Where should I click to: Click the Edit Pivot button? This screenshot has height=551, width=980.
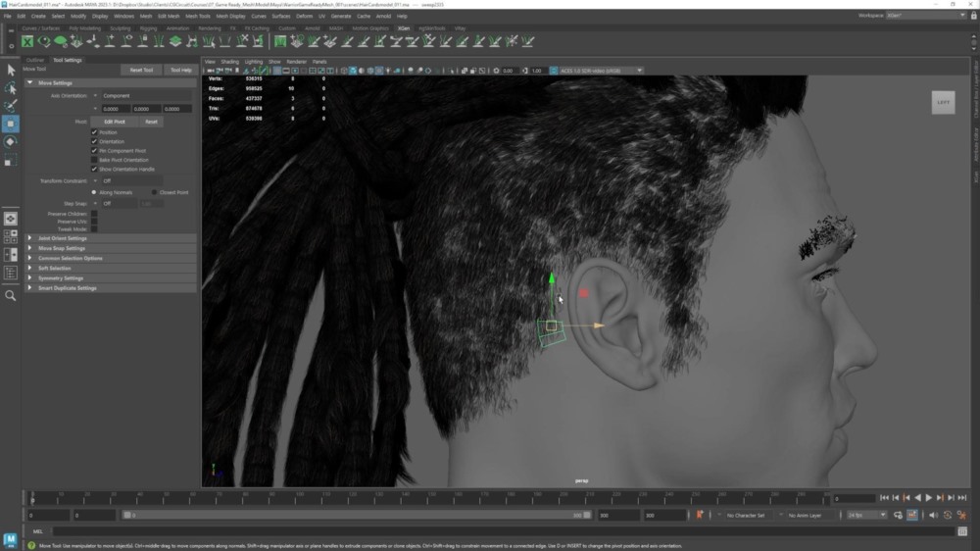[115, 122]
